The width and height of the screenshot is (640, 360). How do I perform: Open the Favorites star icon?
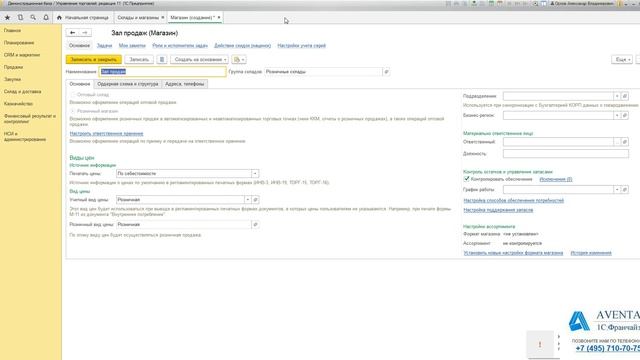tap(7, 18)
